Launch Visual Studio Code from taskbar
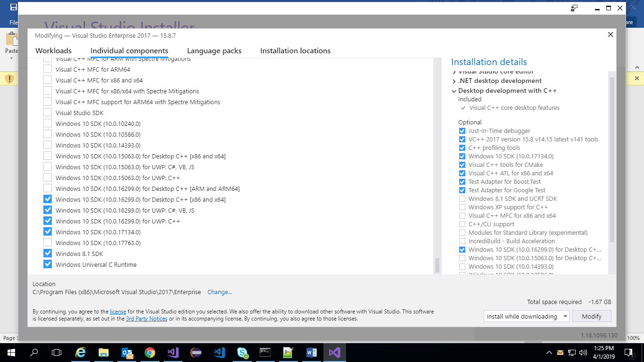Viewport: 644px width, 362px height. (219, 352)
